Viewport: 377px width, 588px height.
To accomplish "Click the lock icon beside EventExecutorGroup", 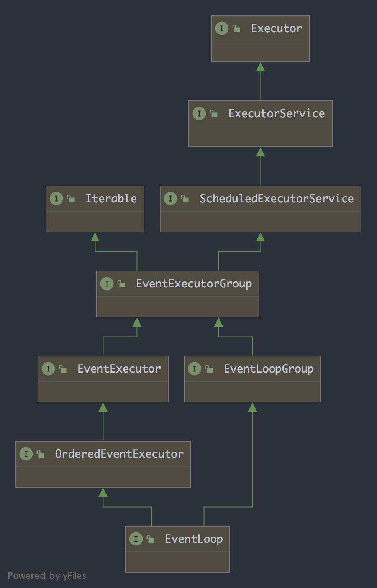I will point(121,284).
